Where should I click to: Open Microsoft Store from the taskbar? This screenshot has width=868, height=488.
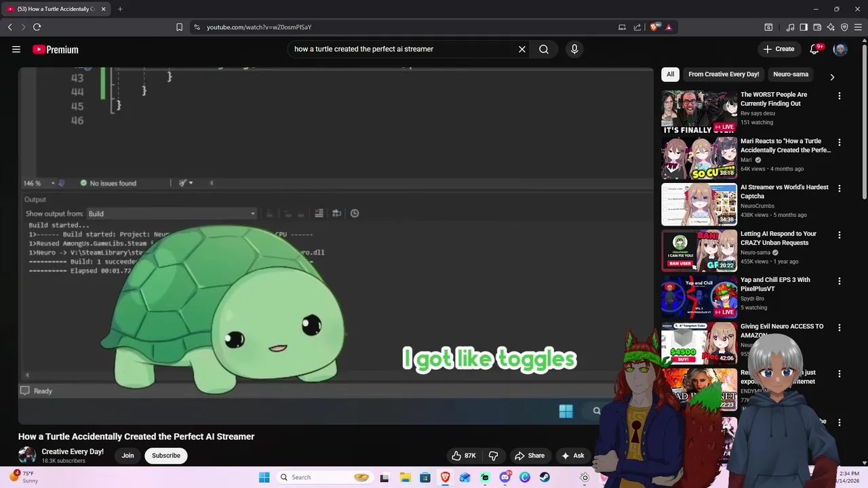click(x=425, y=477)
